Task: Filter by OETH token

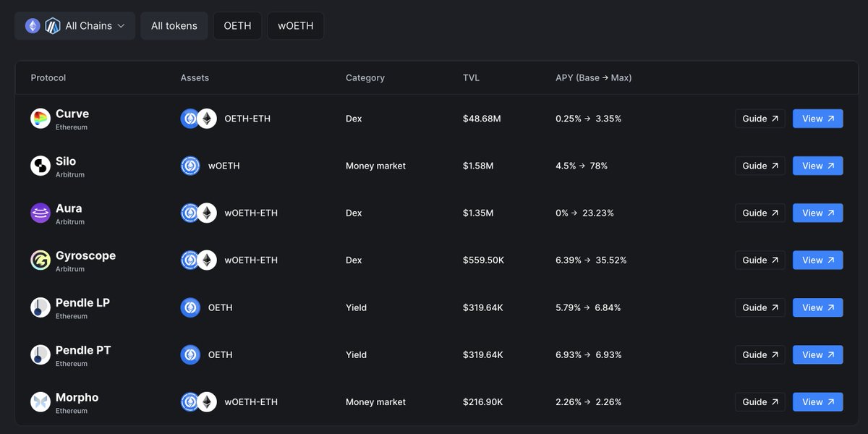Action: 237,25
